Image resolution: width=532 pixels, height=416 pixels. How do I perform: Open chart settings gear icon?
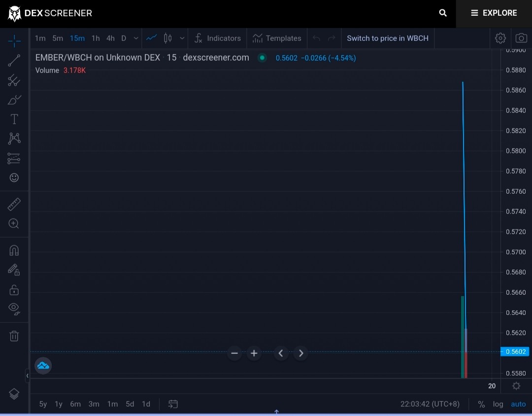point(500,38)
